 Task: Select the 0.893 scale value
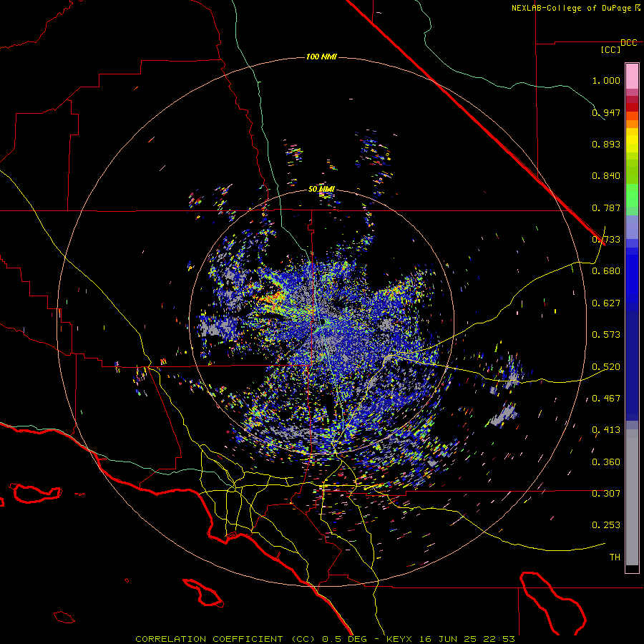606,144
